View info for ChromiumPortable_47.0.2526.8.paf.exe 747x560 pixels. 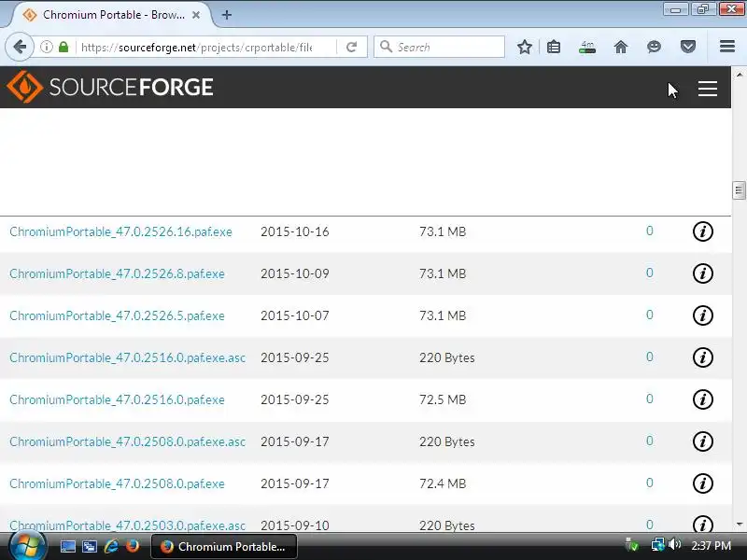tap(703, 273)
